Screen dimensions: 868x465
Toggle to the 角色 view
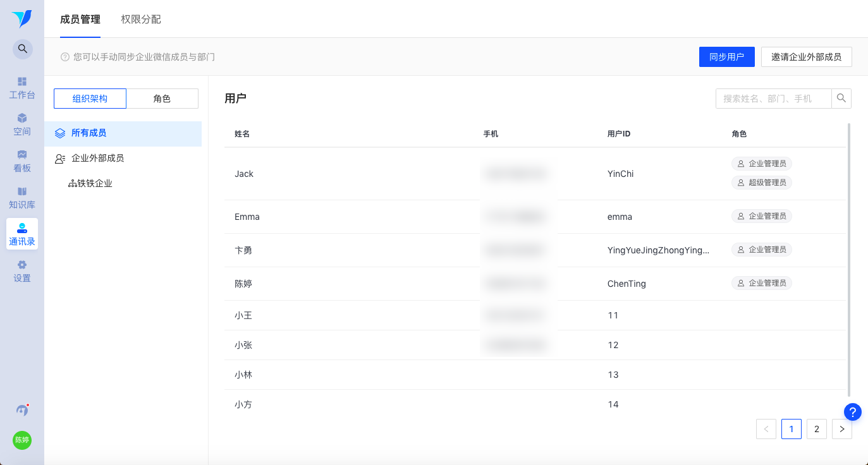coord(162,99)
